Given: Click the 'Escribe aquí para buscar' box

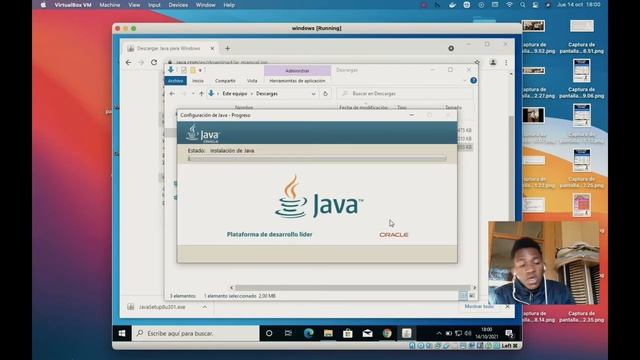Looking at the screenshot, I should coord(196,333).
